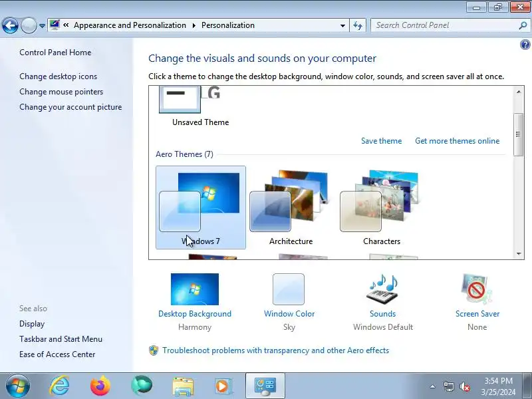532x399 pixels.
Task: Open Help with the question mark icon
Action: 525,45
